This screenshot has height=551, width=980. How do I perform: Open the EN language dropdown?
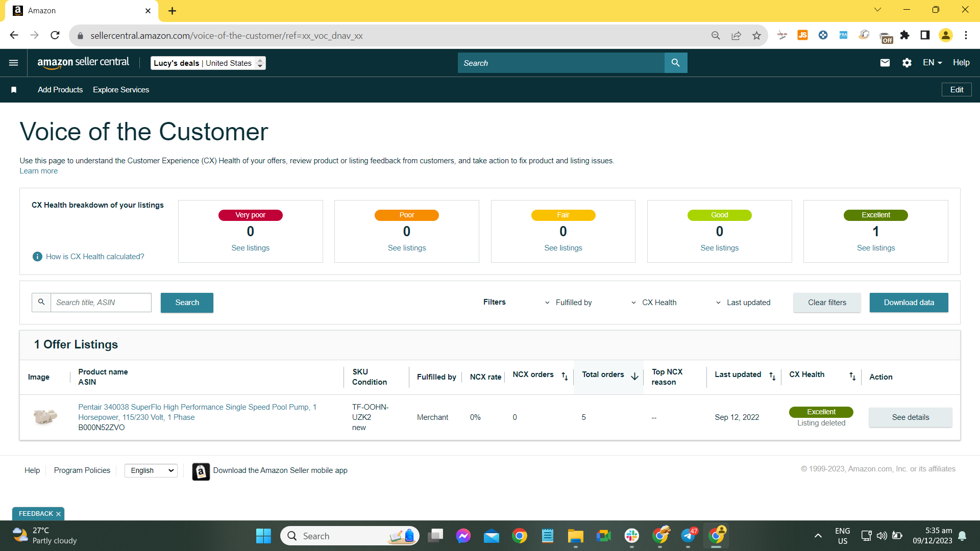932,63
